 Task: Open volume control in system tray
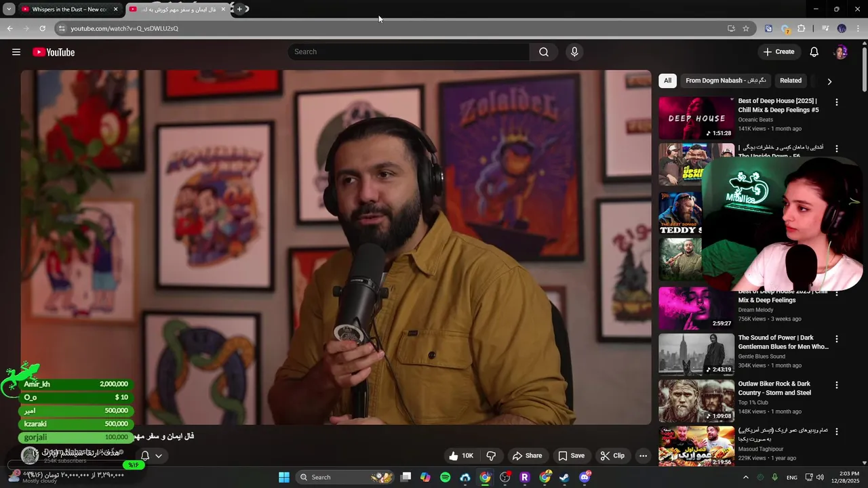pos(820,477)
